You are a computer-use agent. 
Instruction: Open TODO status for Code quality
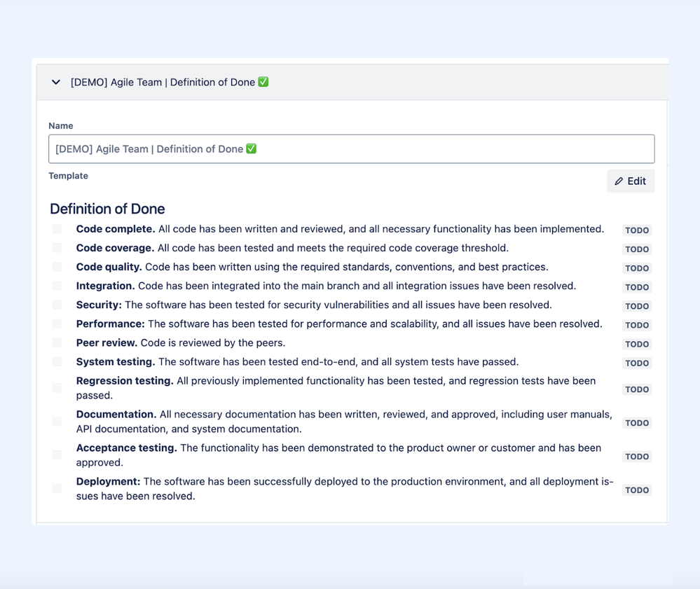point(637,268)
